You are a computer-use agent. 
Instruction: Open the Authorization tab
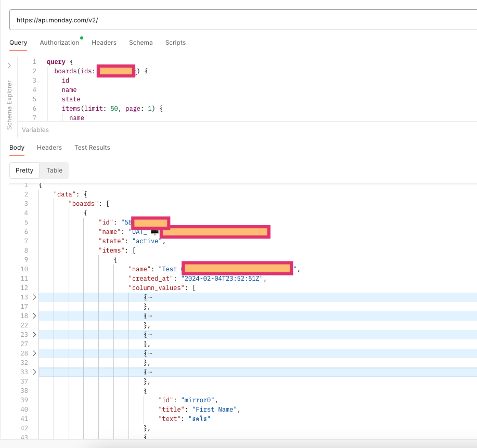point(59,43)
